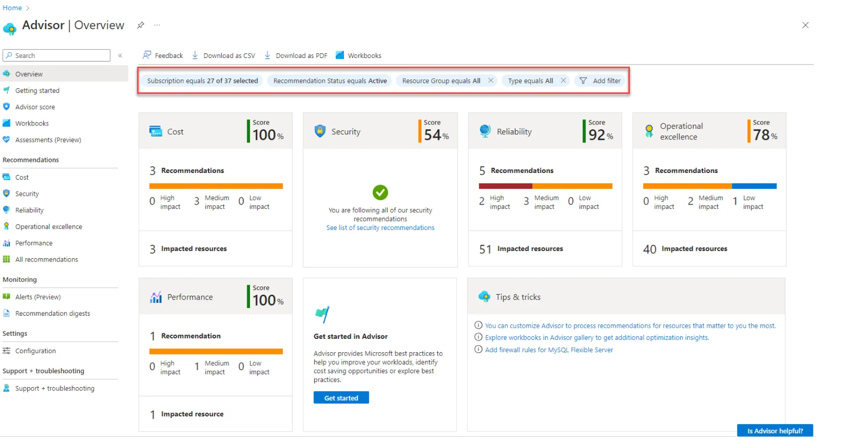This screenshot has width=868, height=437.
Task: Collapse the sidebar using double chevron
Action: tap(120, 56)
